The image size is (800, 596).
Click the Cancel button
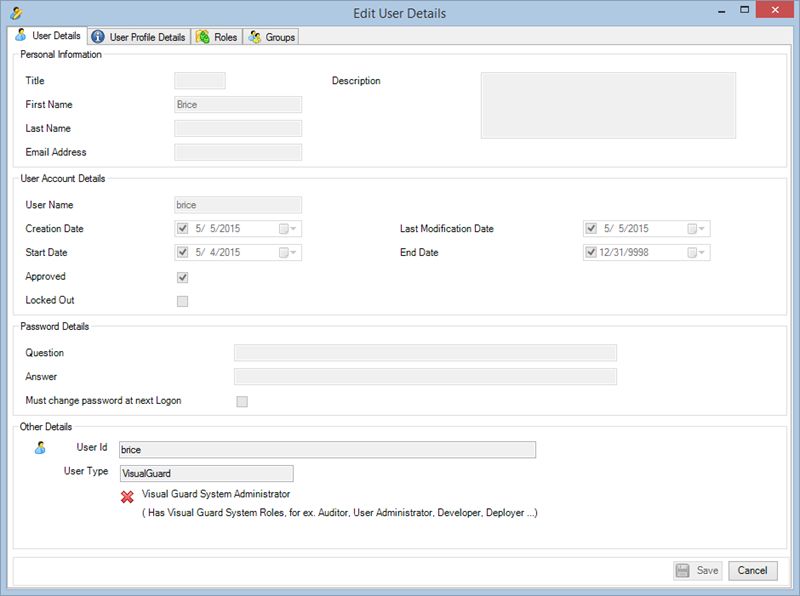tap(753, 570)
